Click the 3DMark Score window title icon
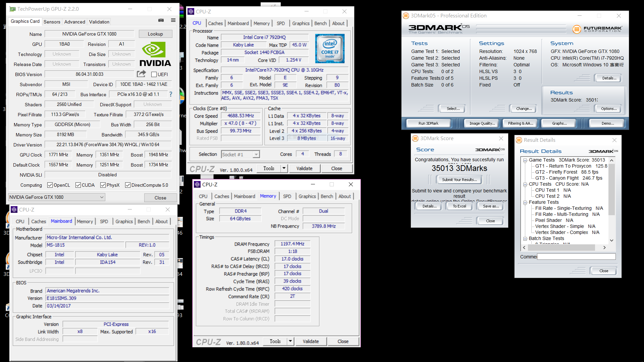 click(415, 138)
